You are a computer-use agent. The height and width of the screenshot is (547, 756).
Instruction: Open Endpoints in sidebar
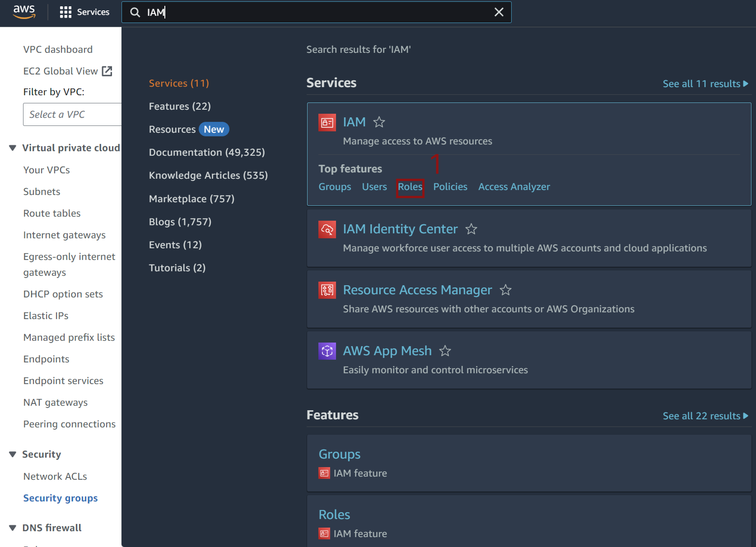point(46,359)
